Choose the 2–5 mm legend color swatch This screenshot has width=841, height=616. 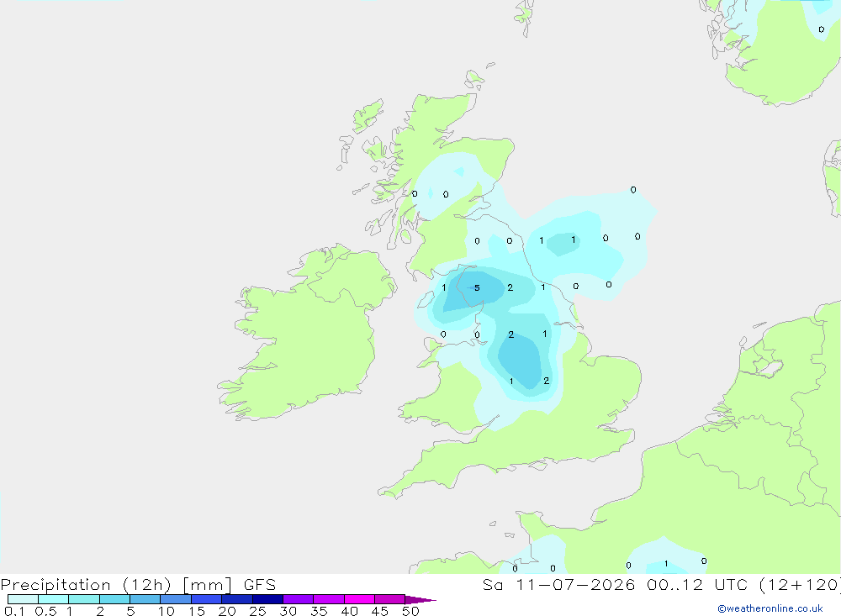(x=114, y=599)
